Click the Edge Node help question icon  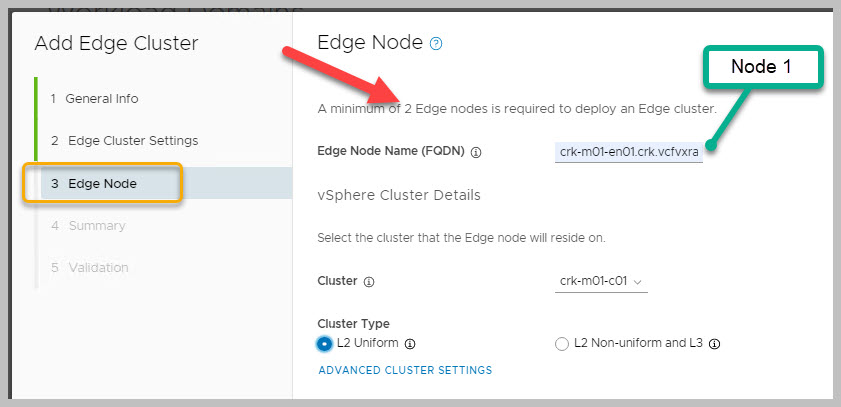click(x=436, y=44)
